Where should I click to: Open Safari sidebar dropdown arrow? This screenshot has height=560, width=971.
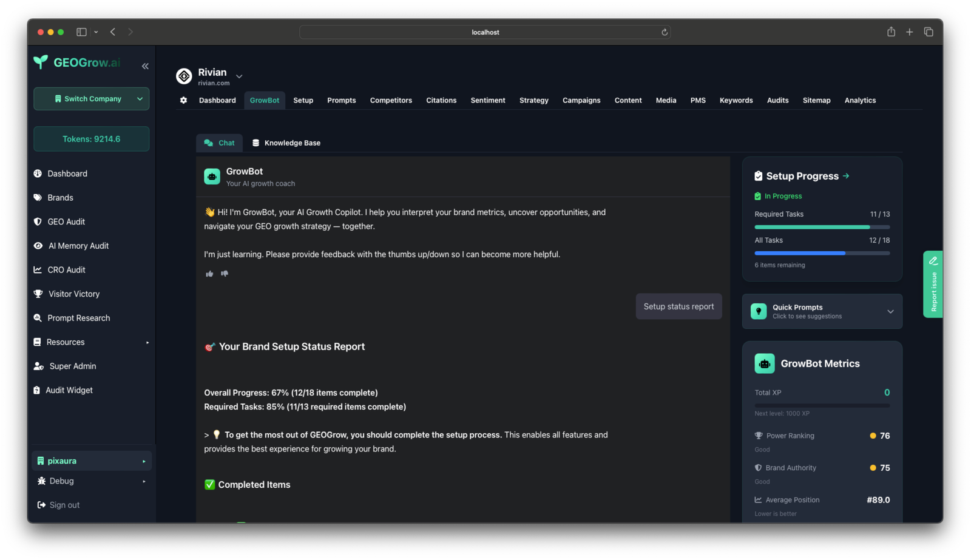pyautogui.click(x=96, y=32)
